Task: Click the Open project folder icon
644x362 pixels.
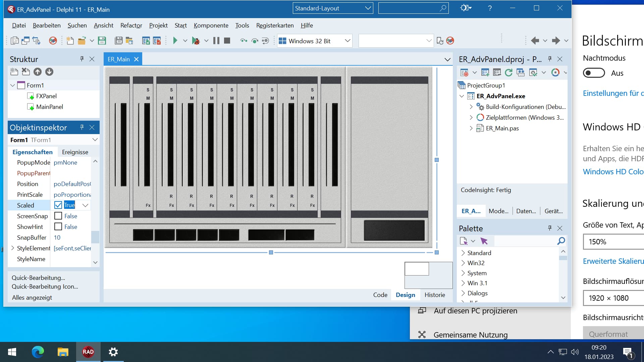Action: click(82, 41)
